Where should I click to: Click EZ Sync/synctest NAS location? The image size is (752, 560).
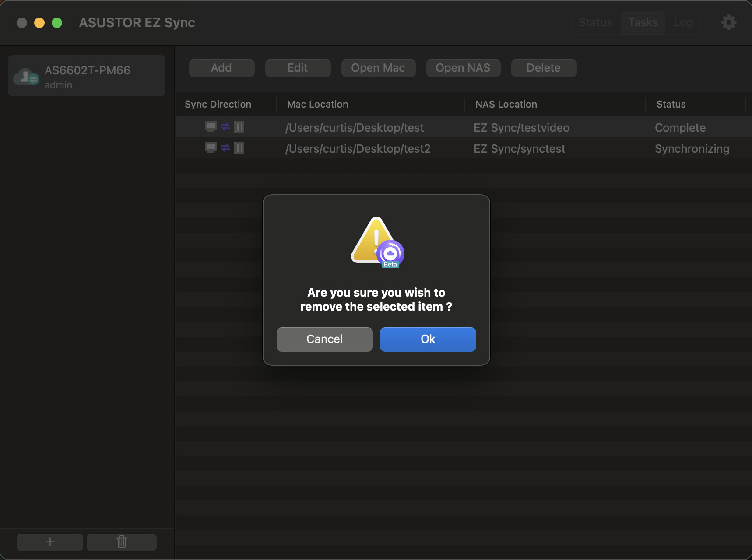coord(519,149)
